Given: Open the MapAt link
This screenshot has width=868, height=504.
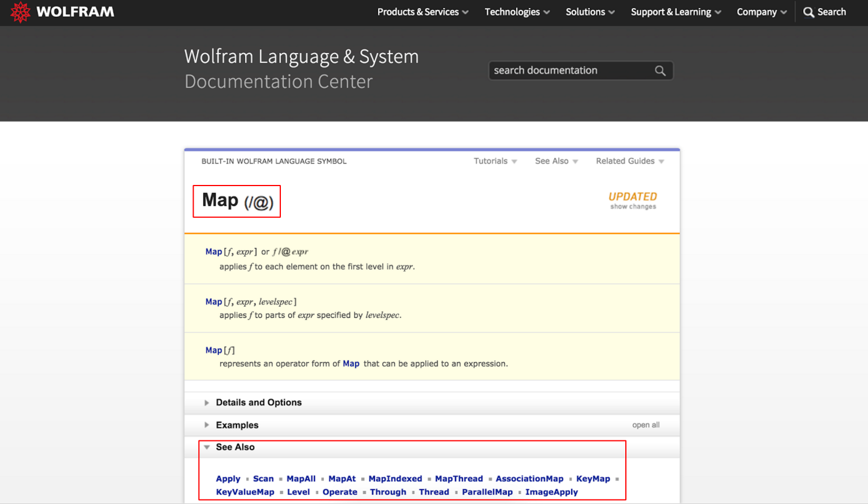Looking at the screenshot, I should tap(342, 479).
